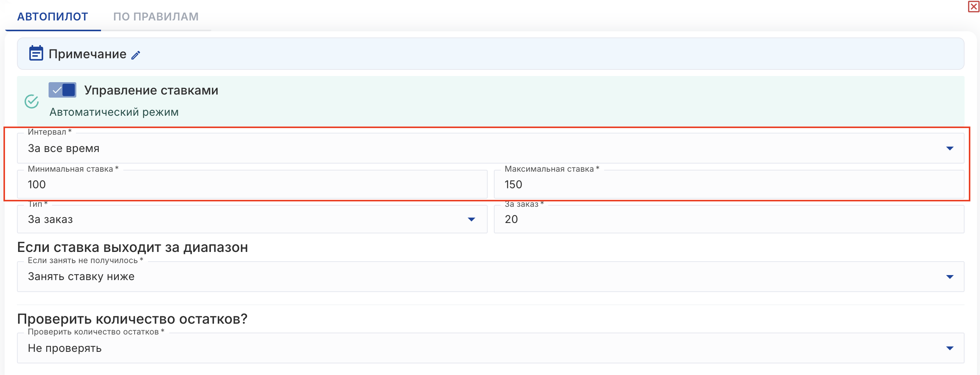
Task: Click the Минимальная ставка input field
Action: tap(252, 184)
